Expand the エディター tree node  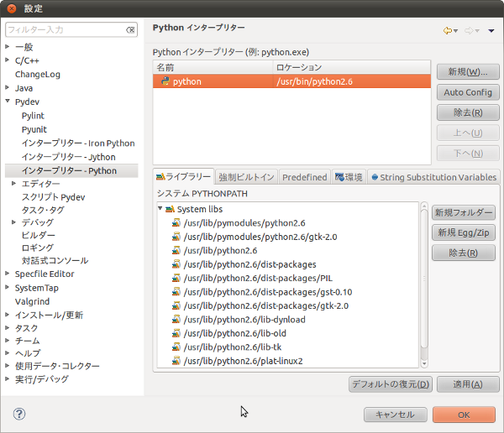(x=13, y=183)
